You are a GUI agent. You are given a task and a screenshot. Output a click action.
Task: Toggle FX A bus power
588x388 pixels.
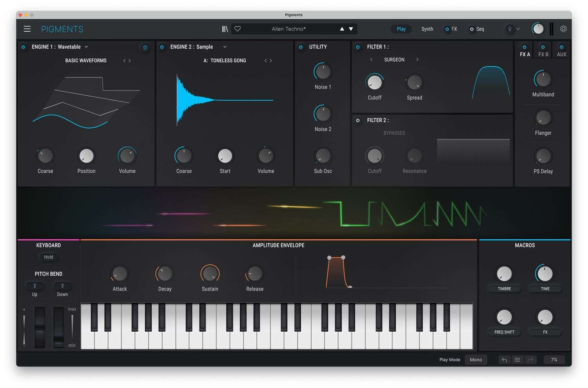click(x=524, y=47)
